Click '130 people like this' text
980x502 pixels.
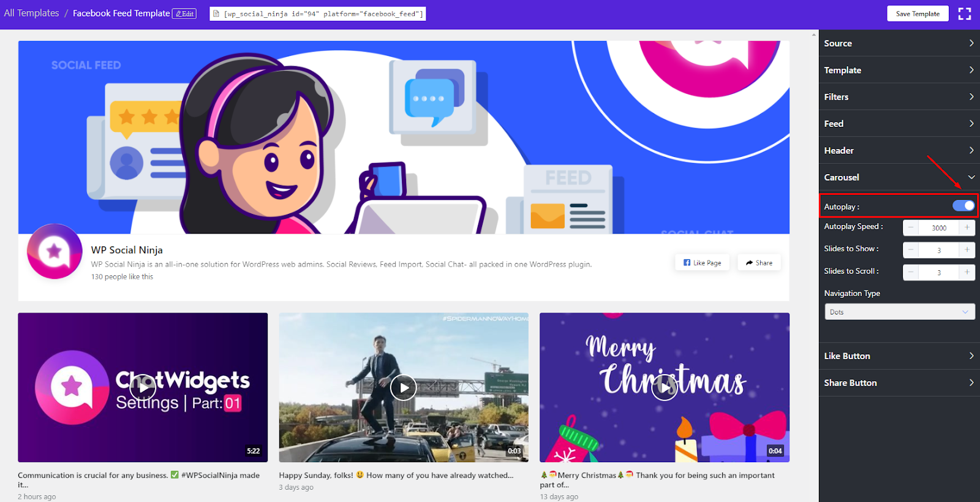[122, 276]
